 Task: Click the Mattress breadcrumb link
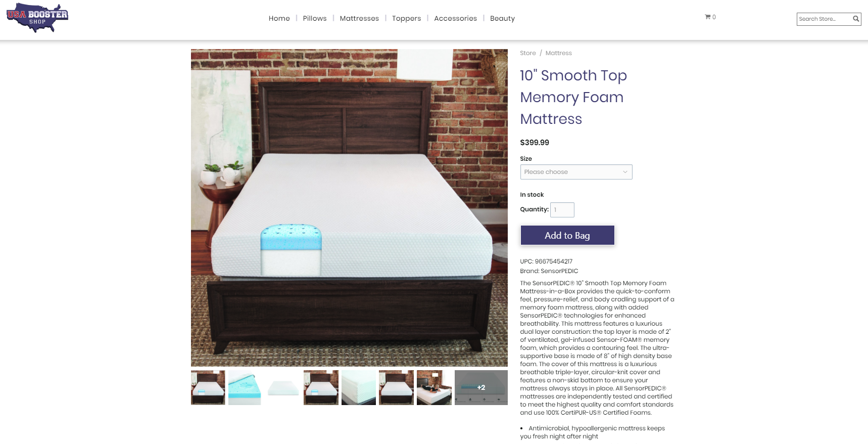[559, 53]
